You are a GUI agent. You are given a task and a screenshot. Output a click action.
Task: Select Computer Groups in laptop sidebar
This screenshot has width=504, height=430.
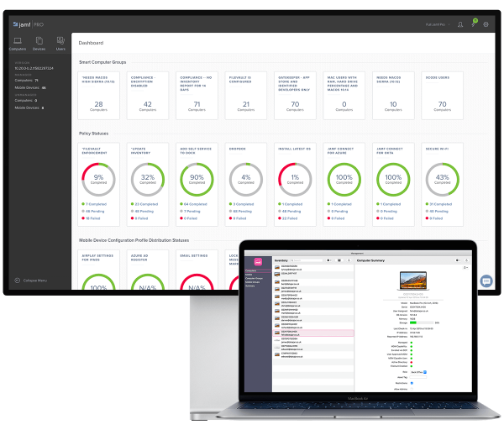coord(254,278)
